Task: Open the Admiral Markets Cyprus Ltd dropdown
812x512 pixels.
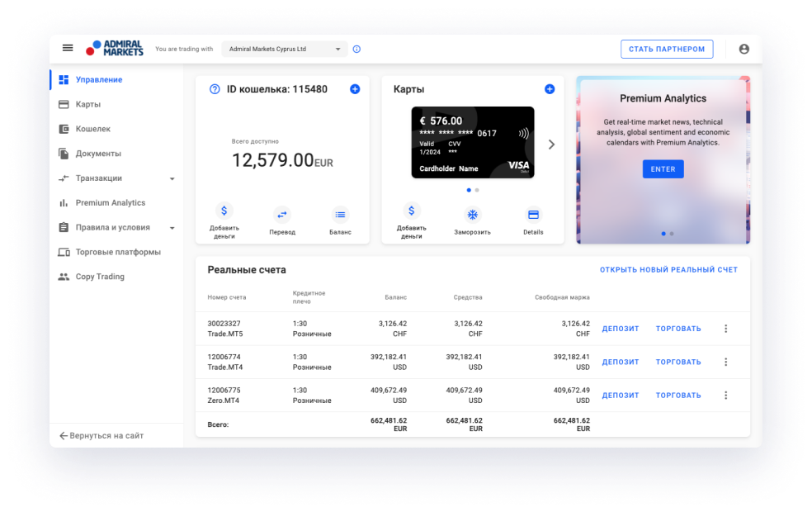Action: click(x=285, y=50)
